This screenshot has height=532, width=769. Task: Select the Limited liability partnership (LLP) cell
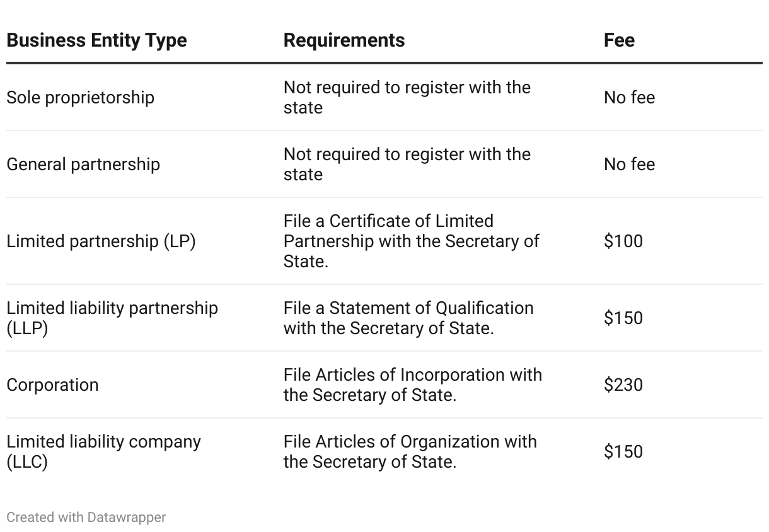112,318
